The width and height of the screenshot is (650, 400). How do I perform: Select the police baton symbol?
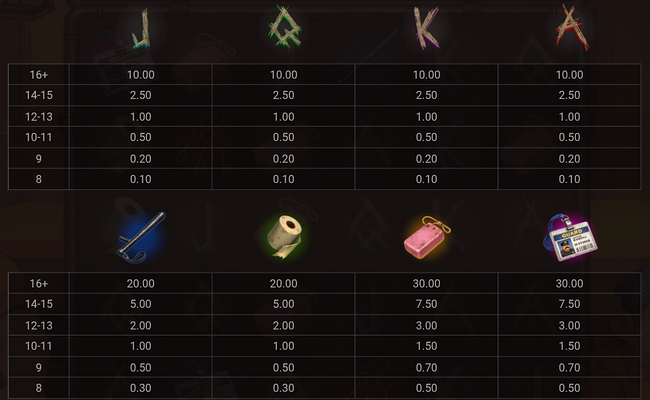tap(141, 238)
